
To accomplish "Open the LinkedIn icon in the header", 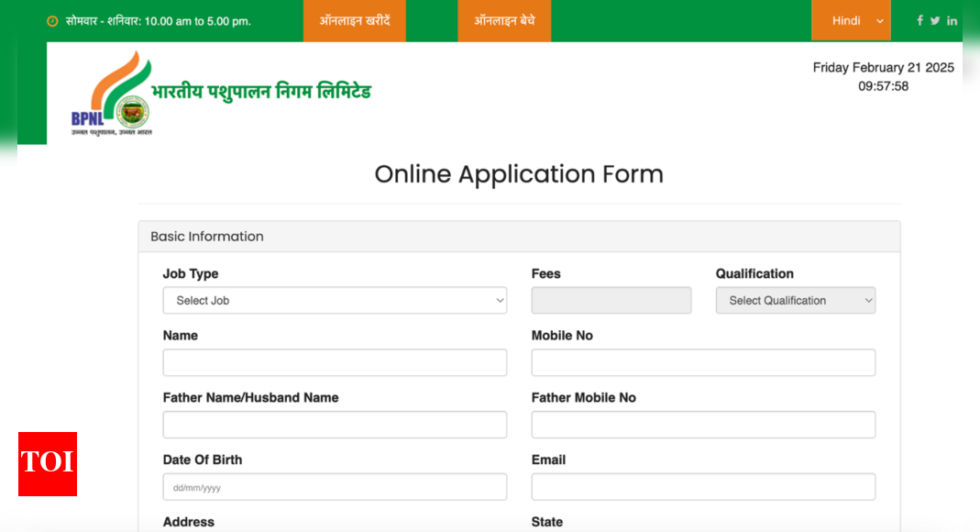I will pyautogui.click(x=952, y=19).
